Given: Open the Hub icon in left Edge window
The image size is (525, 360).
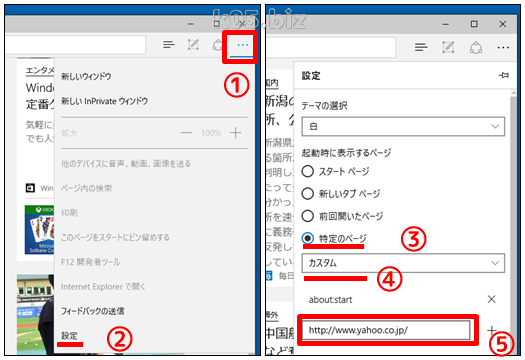Looking at the screenshot, I should click(169, 45).
